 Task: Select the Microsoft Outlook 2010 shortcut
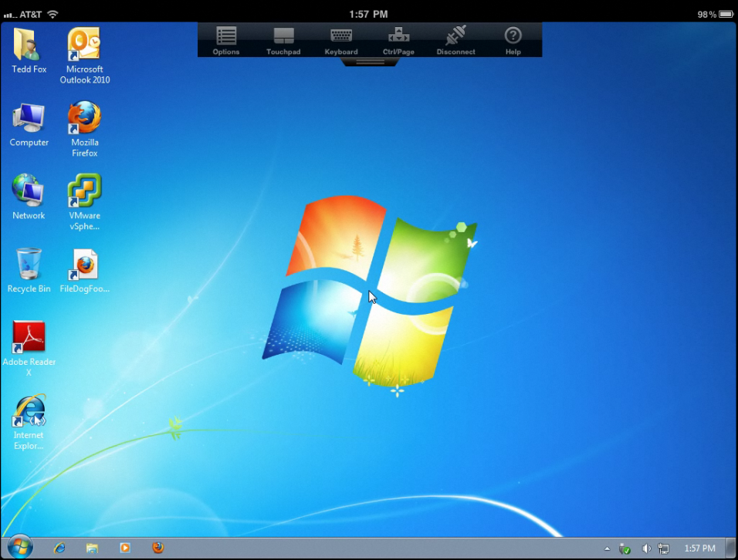pos(85,56)
